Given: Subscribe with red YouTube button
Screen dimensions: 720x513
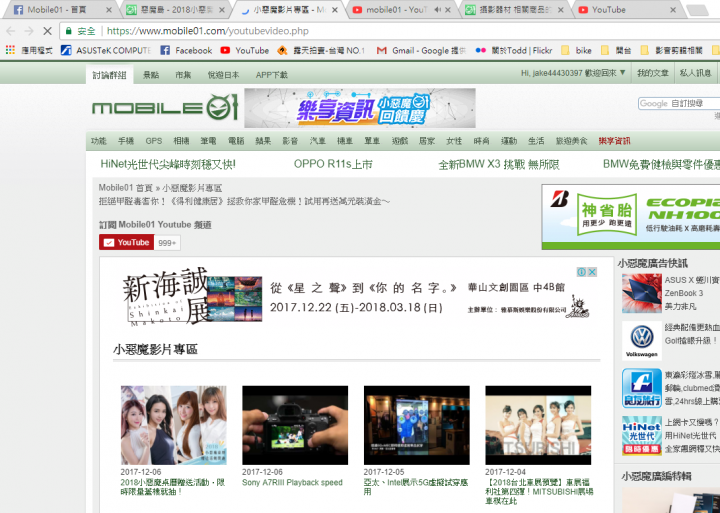Looking at the screenshot, I should tap(127, 242).
